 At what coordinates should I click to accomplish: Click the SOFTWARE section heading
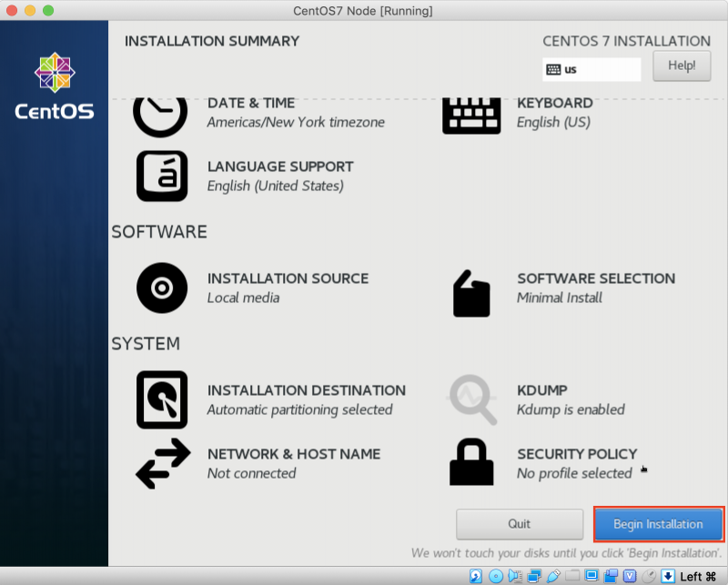pyautogui.click(x=159, y=232)
